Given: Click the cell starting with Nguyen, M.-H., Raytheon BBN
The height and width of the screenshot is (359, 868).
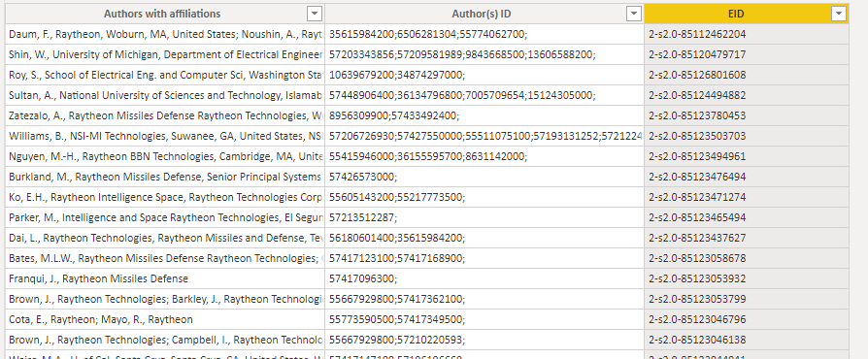Looking at the screenshot, I should tap(165, 156).
